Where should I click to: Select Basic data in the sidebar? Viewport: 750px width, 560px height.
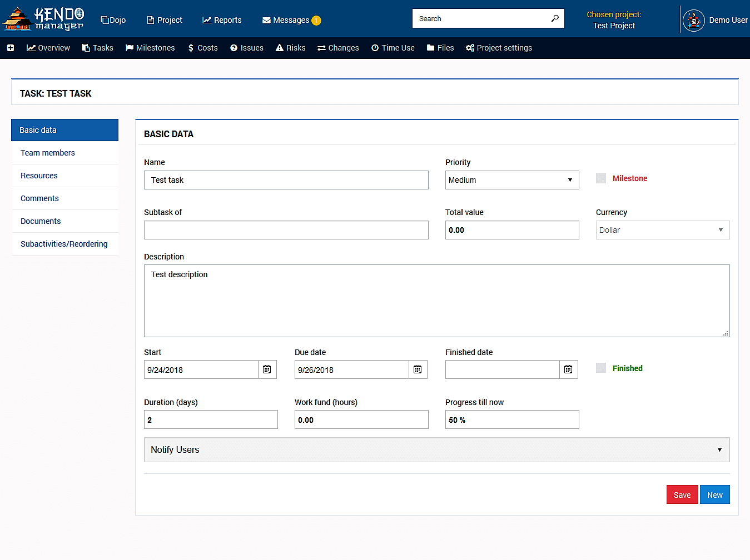tap(64, 130)
